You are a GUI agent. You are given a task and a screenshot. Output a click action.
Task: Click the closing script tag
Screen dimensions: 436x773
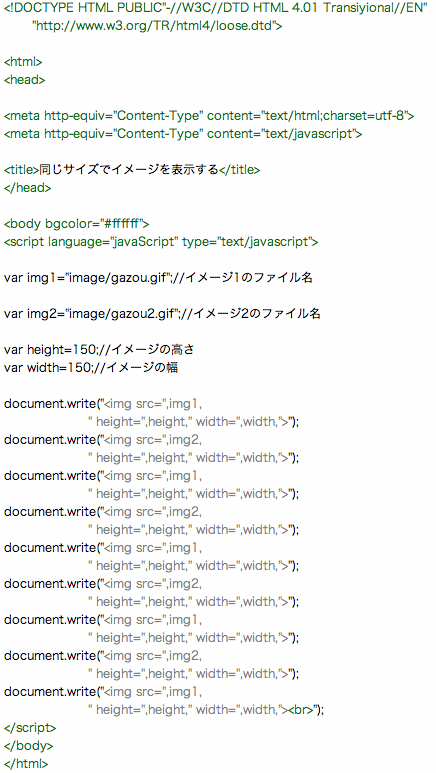pyautogui.click(x=30, y=728)
